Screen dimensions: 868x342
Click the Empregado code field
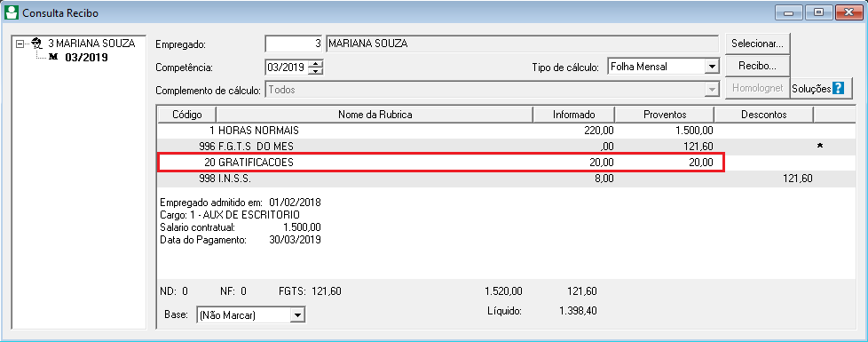[x=294, y=44]
